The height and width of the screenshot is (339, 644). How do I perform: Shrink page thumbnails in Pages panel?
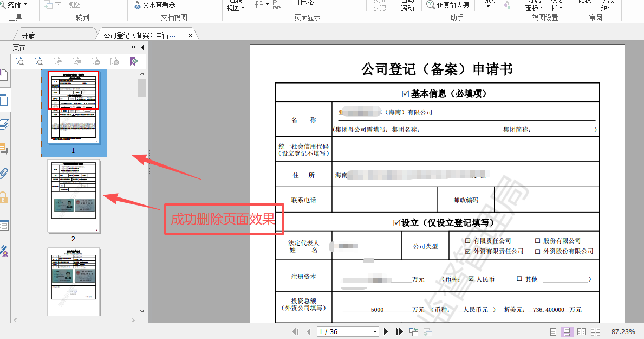38,61
